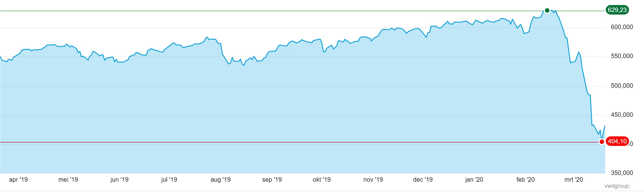The width and height of the screenshot is (644, 192).
Task: Click the red low-point marker dot
Action: (602, 142)
